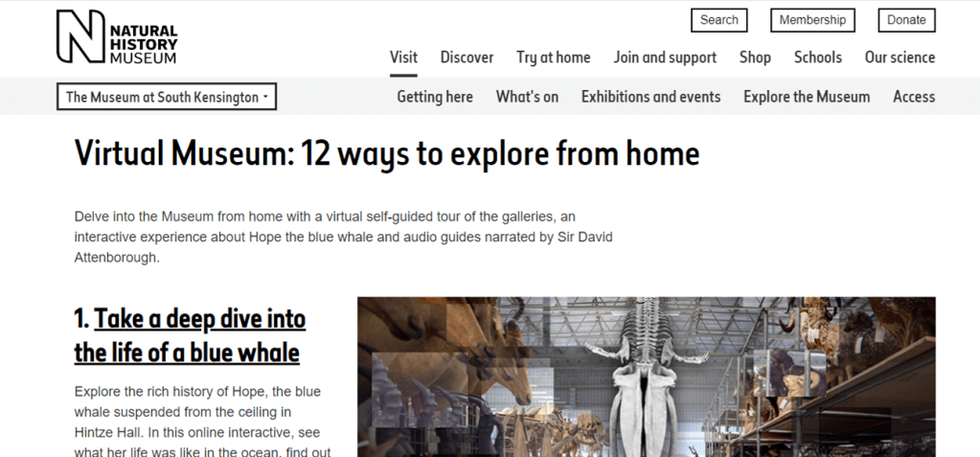
Task: View Exhibitions and events tab
Action: tap(650, 97)
